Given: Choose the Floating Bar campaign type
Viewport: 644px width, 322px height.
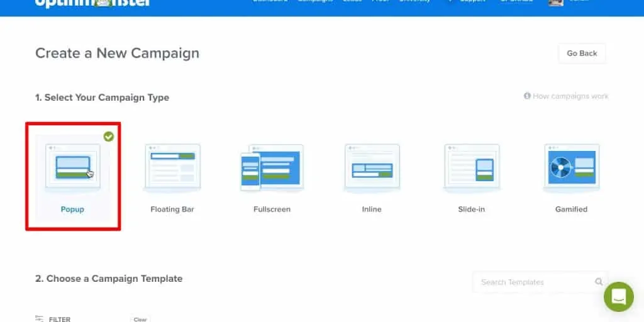Looking at the screenshot, I should click(x=172, y=177).
